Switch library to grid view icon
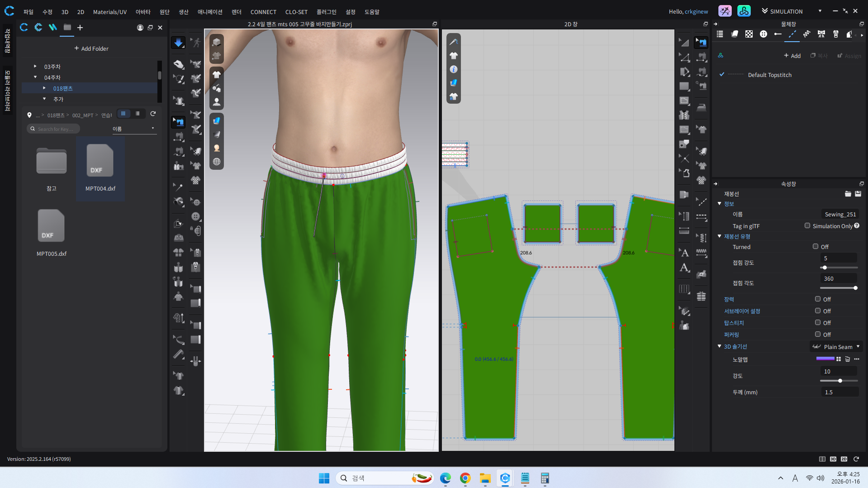This screenshot has height=488, width=868. (123, 114)
